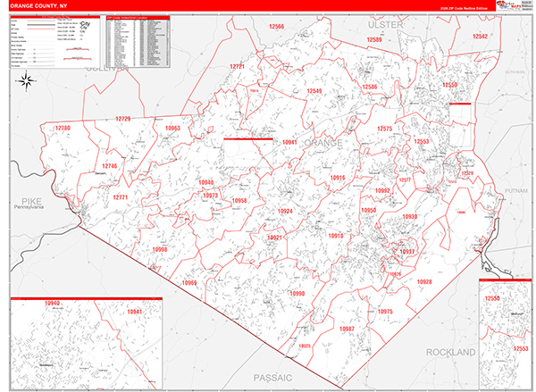The image size is (536, 392).
Task: Click ZIP code 12566
Action: coord(276,26)
